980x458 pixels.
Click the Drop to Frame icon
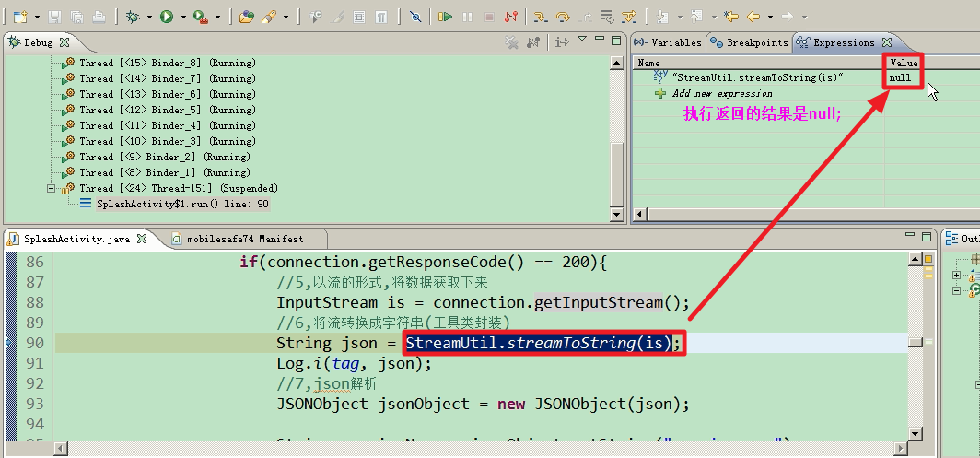(606, 17)
